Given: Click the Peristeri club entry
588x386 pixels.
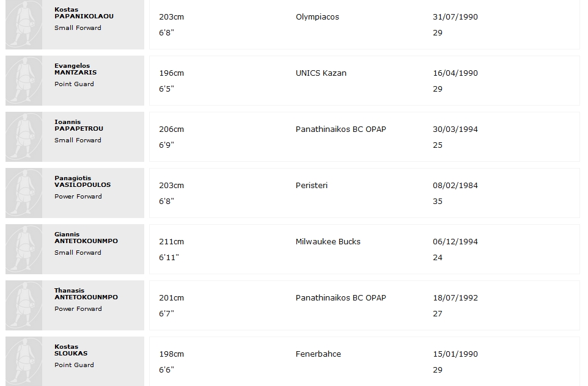Looking at the screenshot, I should click(312, 186).
